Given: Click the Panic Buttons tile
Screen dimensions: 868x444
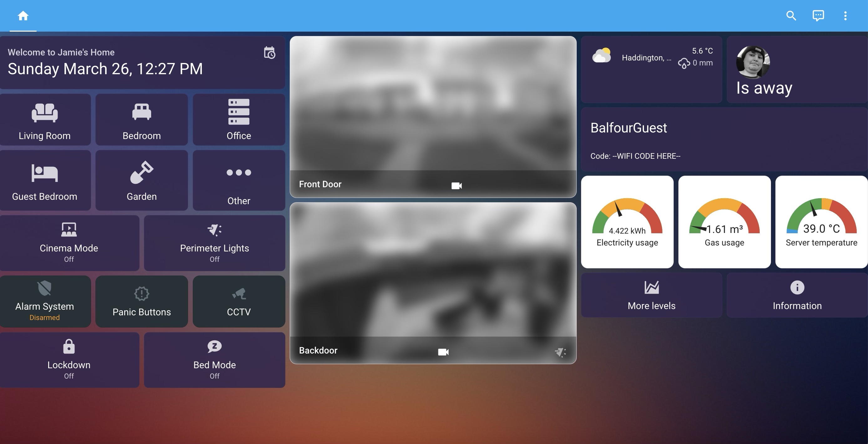Looking at the screenshot, I should (x=141, y=301).
